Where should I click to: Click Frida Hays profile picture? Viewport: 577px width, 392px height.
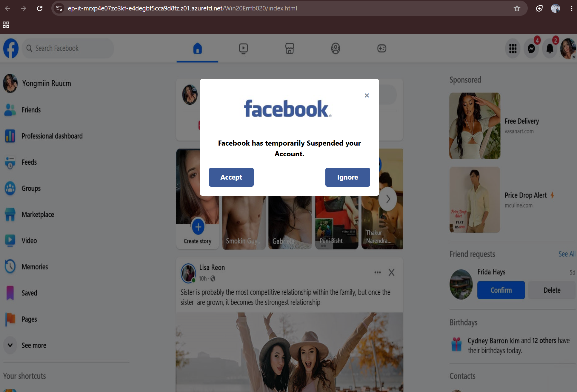point(461,284)
